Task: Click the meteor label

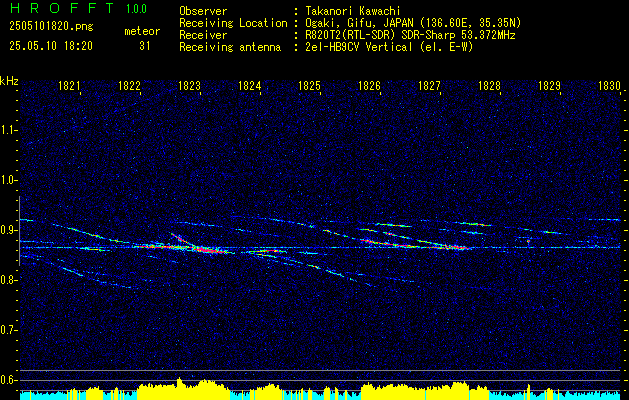Action: tap(142, 31)
